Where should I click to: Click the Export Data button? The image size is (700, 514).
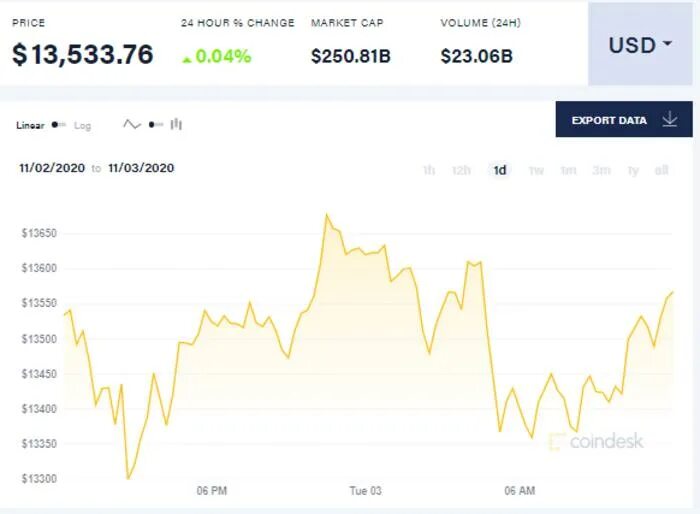coord(624,119)
